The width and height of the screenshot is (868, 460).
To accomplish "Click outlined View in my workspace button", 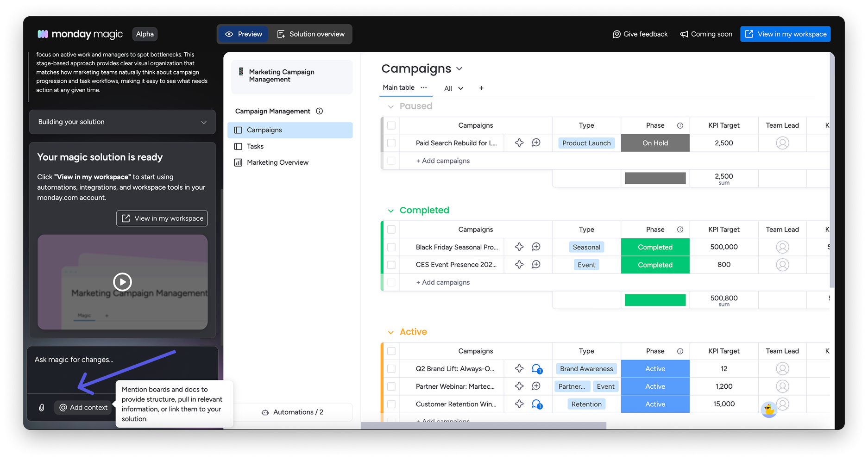I will coord(162,218).
